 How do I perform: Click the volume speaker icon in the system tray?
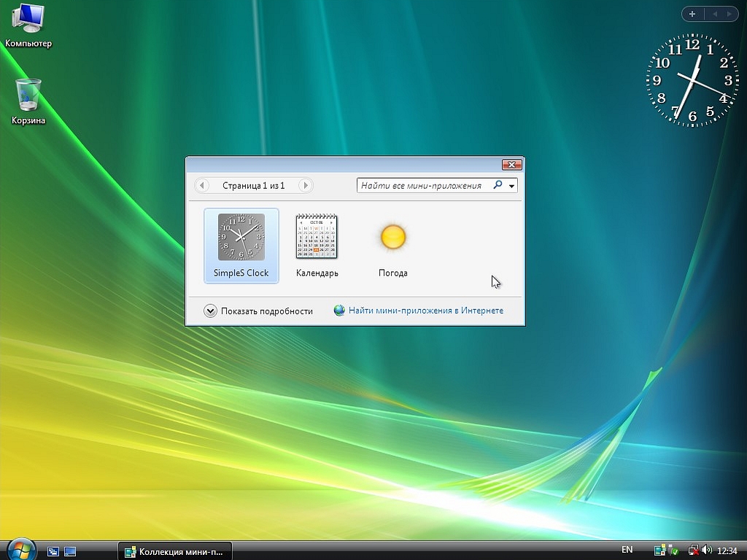coord(706,551)
